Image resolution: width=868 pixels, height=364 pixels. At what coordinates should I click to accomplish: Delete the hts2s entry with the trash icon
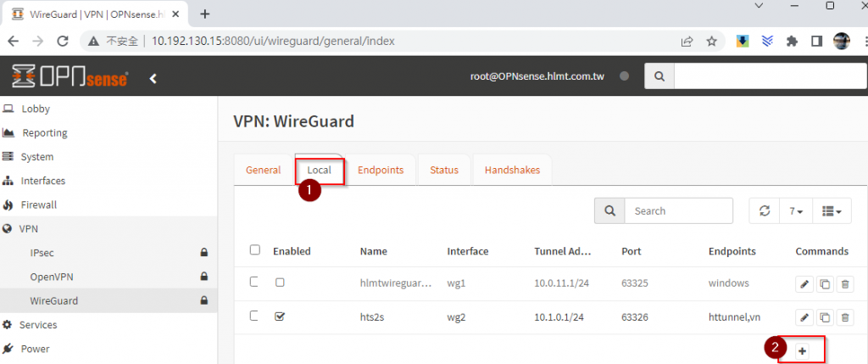[845, 317]
